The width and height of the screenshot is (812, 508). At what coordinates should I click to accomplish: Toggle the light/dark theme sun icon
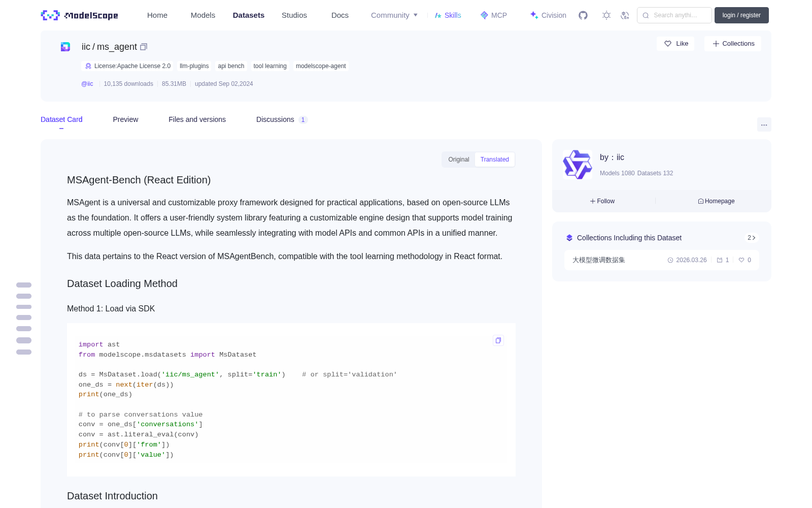[x=606, y=15]
